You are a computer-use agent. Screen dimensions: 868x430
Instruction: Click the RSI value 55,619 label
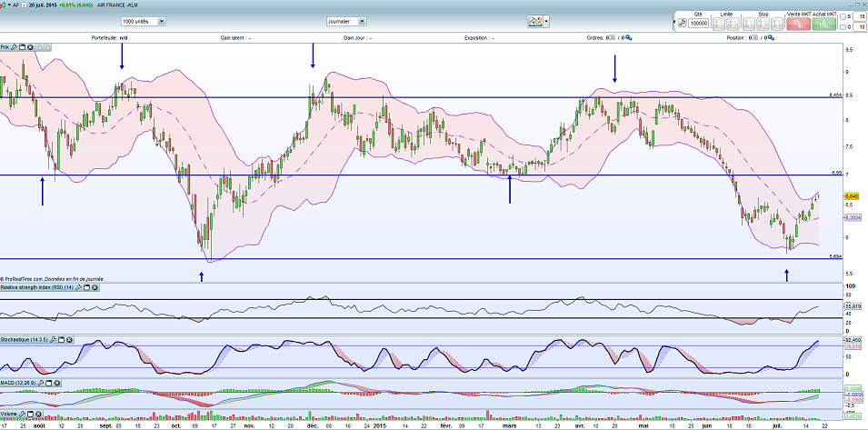click(x=853, y=305)
